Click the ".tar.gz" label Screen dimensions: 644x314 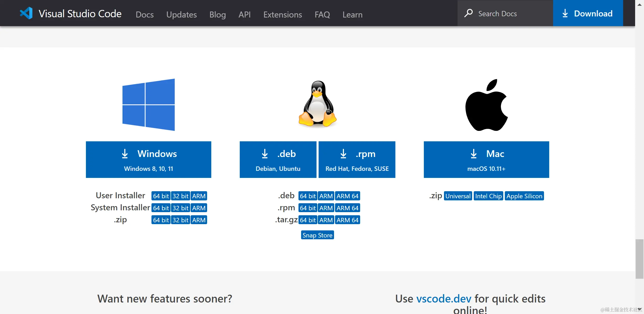(x=286, y=220)
